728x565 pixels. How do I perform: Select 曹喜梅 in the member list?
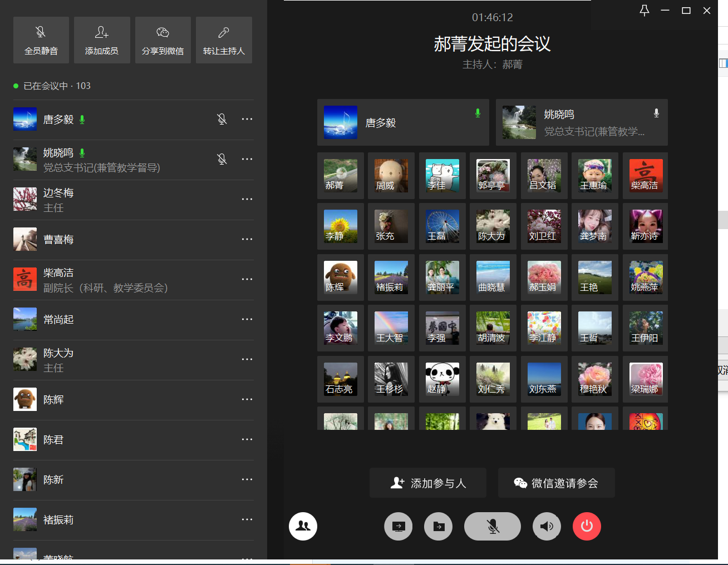tap(58, 240)
